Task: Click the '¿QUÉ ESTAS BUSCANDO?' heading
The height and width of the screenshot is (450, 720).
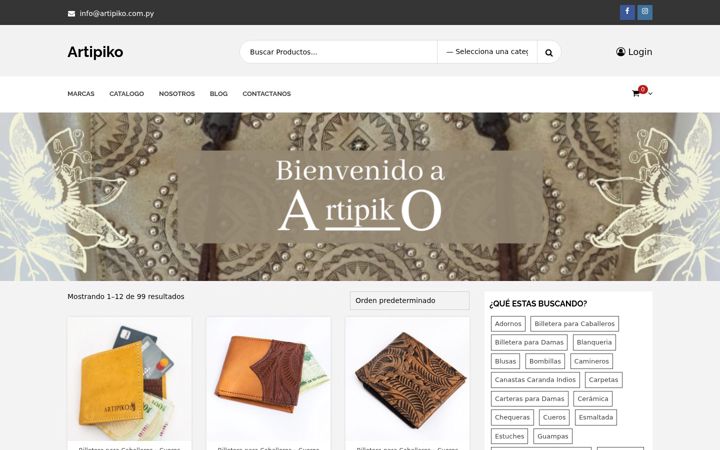Action: click(538, 304)
